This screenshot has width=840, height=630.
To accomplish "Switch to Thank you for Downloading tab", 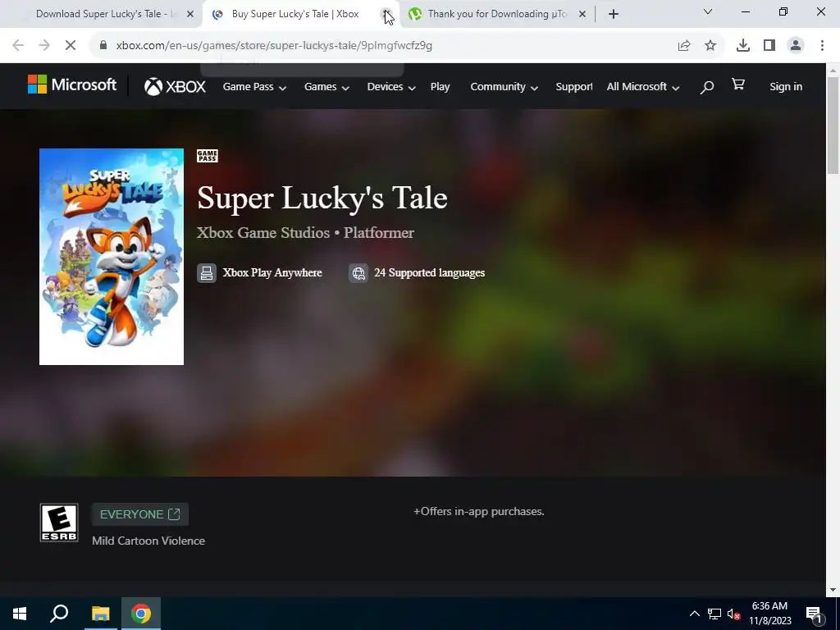I will [496, 14].
